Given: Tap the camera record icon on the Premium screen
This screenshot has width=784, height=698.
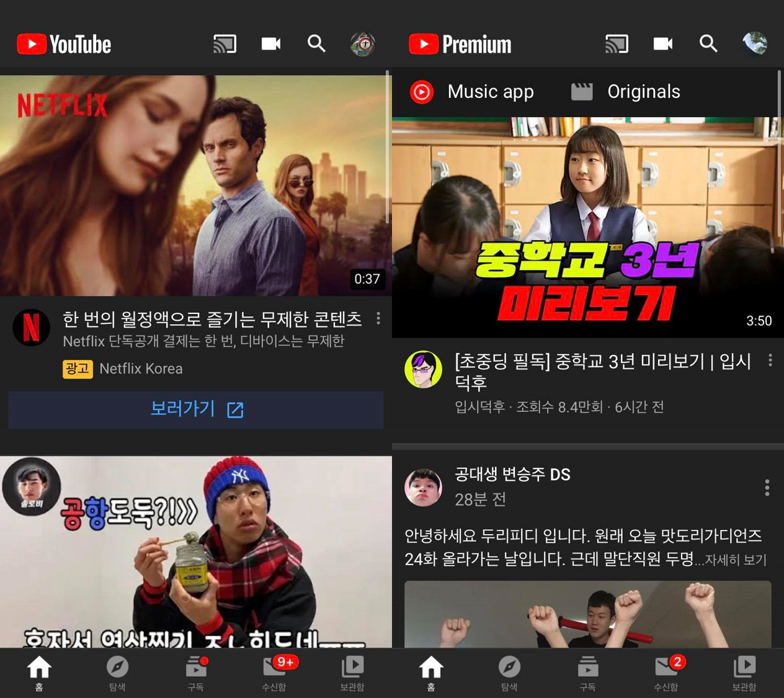Looking at the screenshot, I should tap(663, 44).
